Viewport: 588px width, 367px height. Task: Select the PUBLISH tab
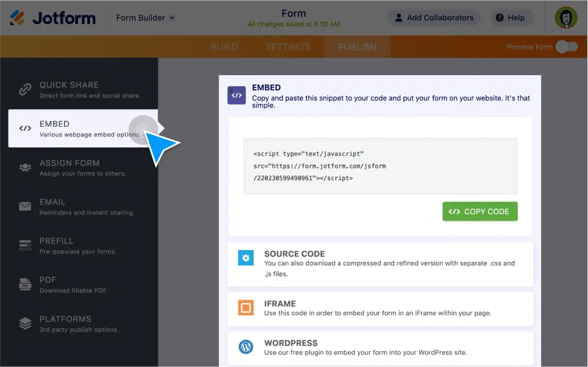[x=356, y=46]
